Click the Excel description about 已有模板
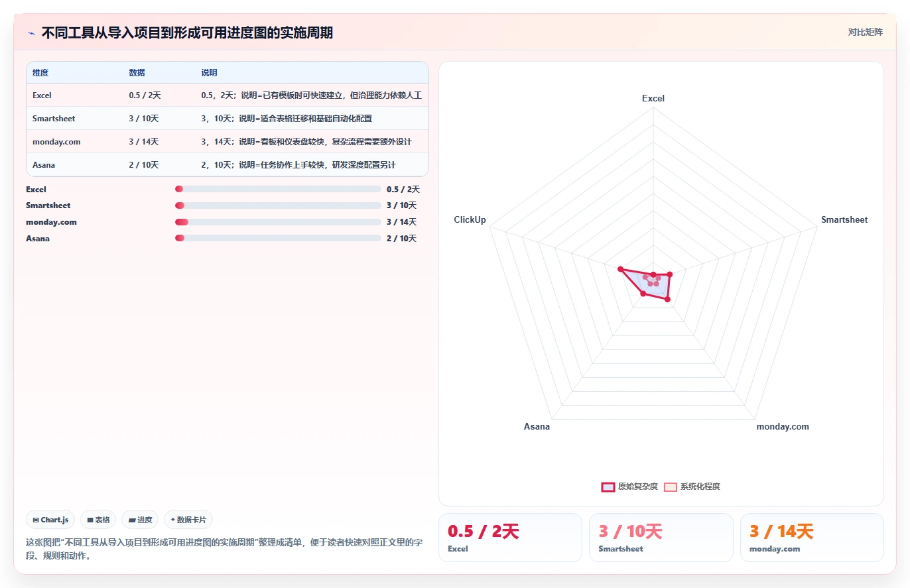 (311, 95)
